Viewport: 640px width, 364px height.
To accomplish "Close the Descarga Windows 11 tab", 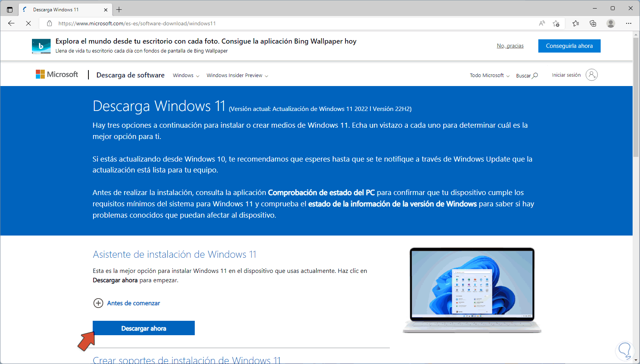I will coord(106,10).
